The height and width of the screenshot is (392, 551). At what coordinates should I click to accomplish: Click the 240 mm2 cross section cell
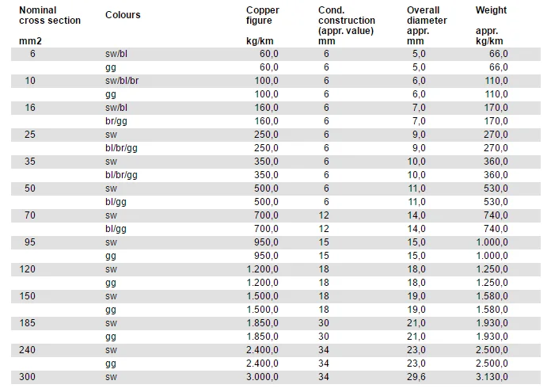point(28,350)
